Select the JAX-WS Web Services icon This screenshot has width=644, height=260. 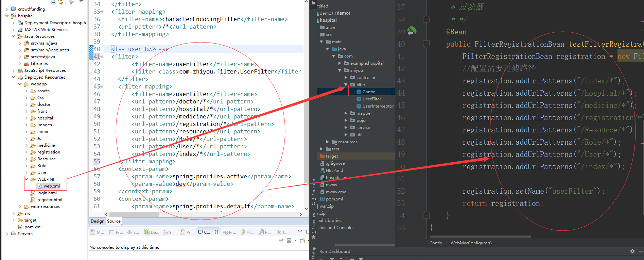[x=20, y=29]
